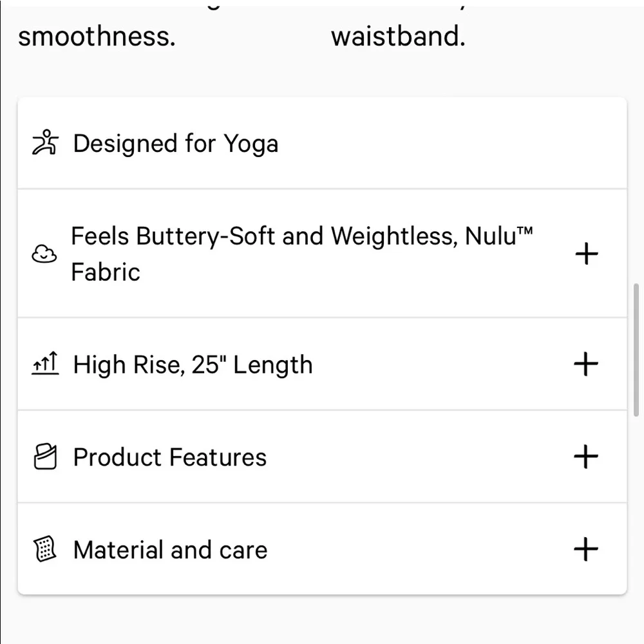Expand High Rise length details plus sign
Image resolution: width=644 pixels, height=644 pixels.
[x=586, y=365]
